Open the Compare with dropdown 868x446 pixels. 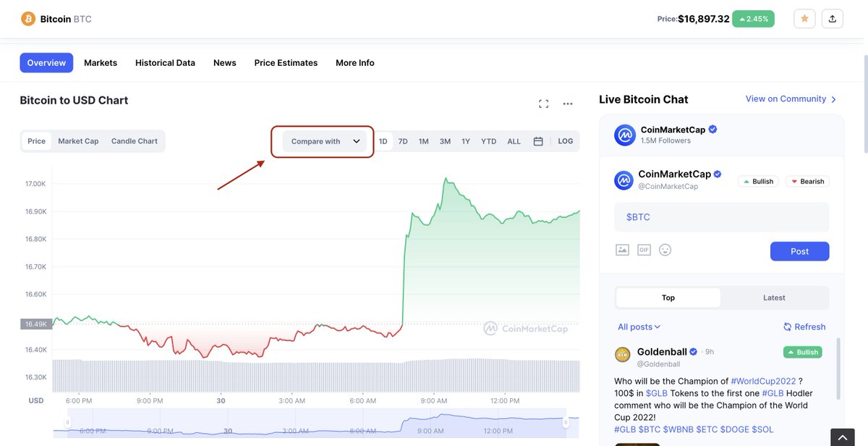[326, 141]
